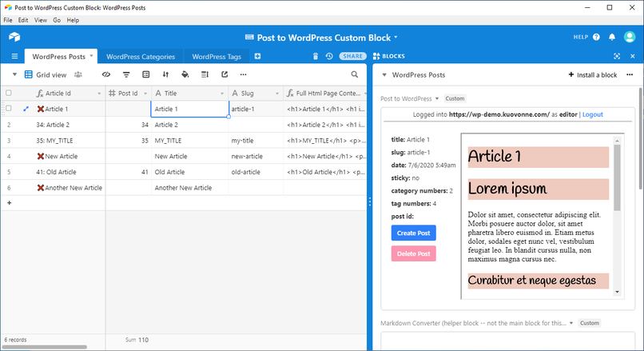
Task: Toggle the select-all records checkbox
Action: (9, 94)
